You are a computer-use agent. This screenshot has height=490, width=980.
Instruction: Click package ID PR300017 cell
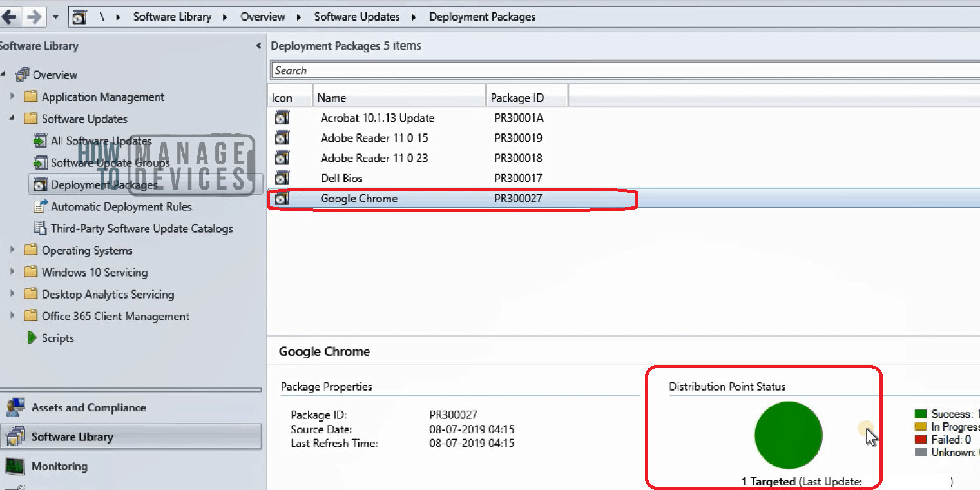pos(518,178)
